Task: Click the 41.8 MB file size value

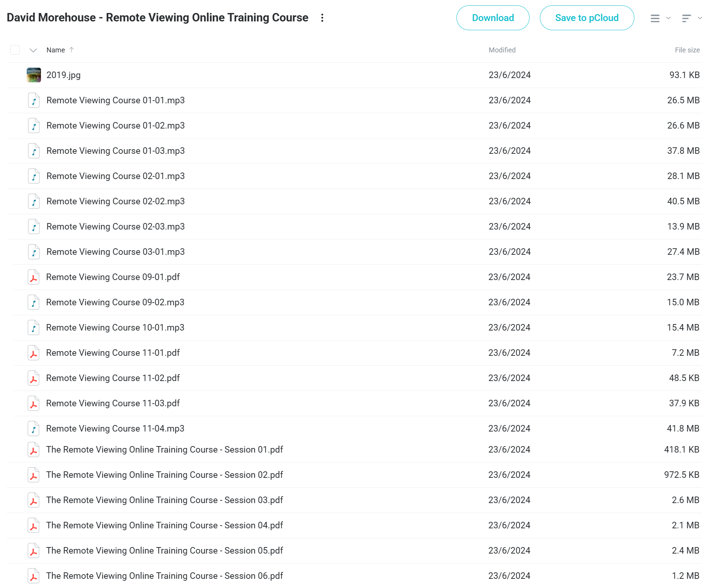Action: pos(683,428)
